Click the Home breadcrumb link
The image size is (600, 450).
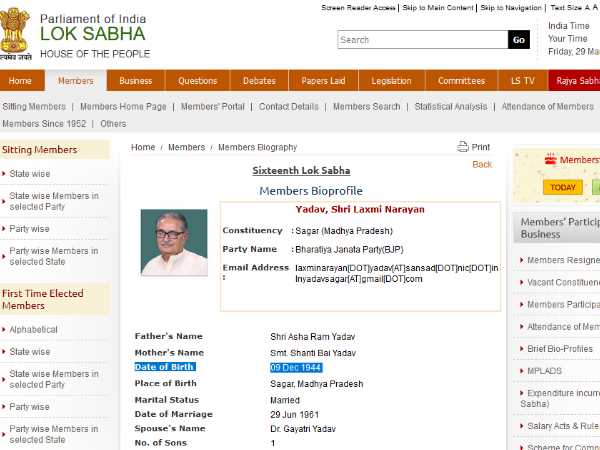point(143,147)
